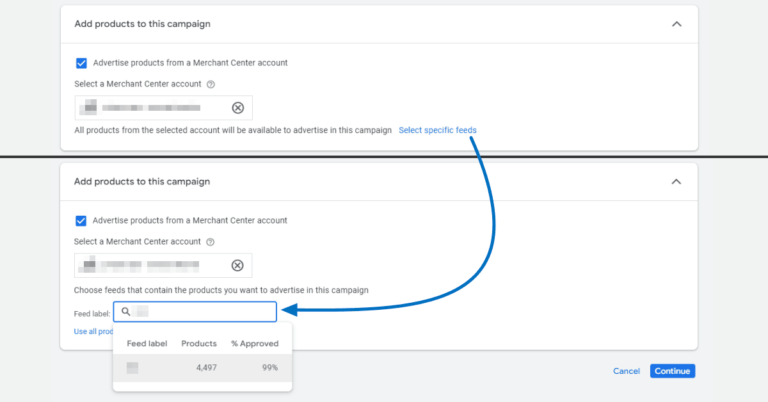Open help icon beside upper Merchant Center label
Viewport: 768px width, 402px height.
211,84
